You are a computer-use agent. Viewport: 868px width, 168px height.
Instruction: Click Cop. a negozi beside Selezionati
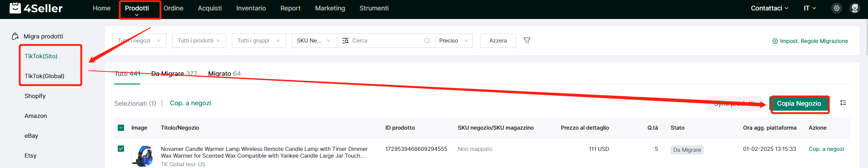(190, 103)
